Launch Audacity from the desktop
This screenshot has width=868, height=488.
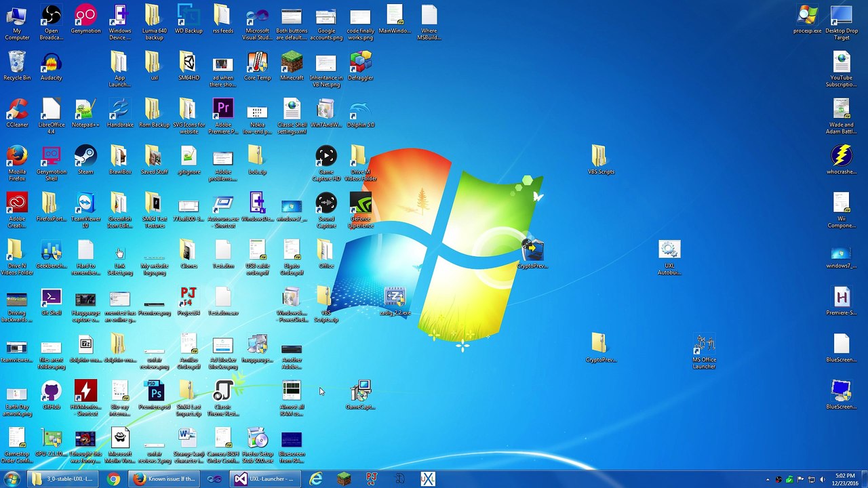[52, 66]
